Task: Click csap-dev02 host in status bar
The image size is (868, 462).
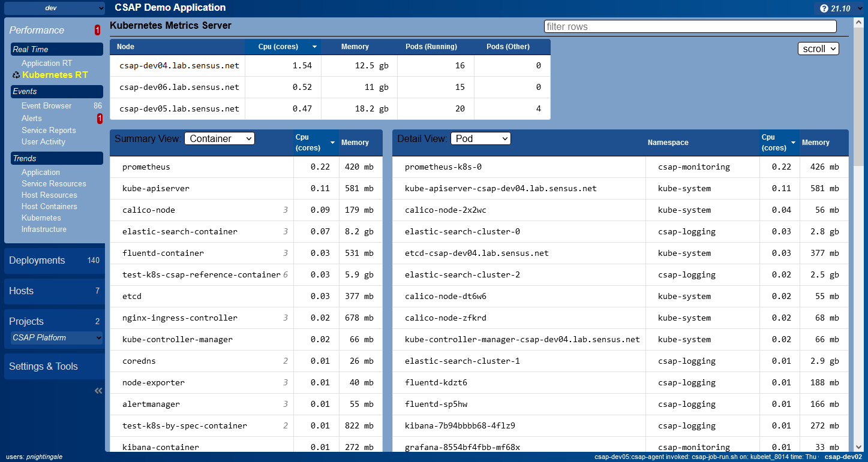Action: click(844, 457)
